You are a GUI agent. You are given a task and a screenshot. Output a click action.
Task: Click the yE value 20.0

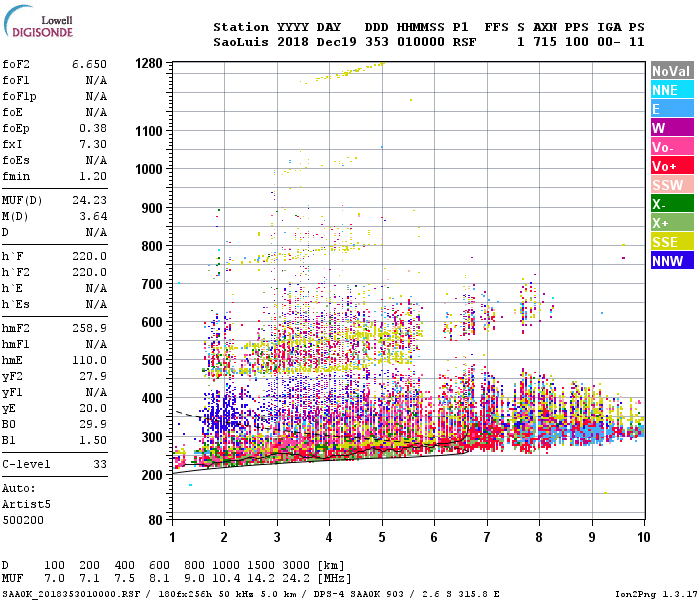[93, 408]
